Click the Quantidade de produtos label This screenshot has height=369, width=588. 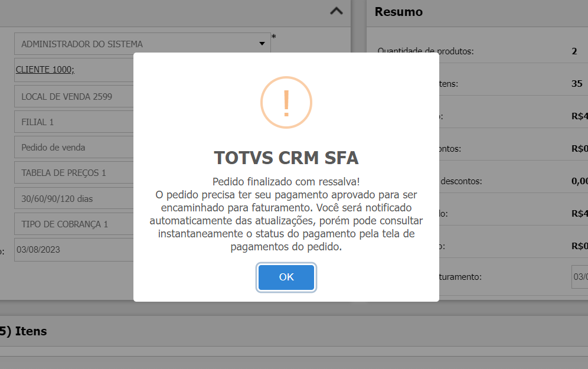point(426,51)
